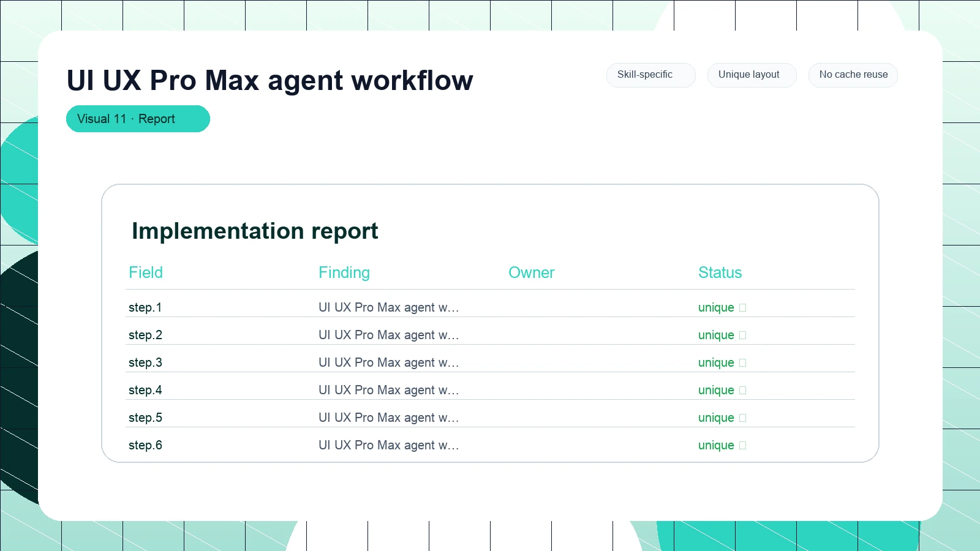Select the step.1 field cell

point(145,307)
